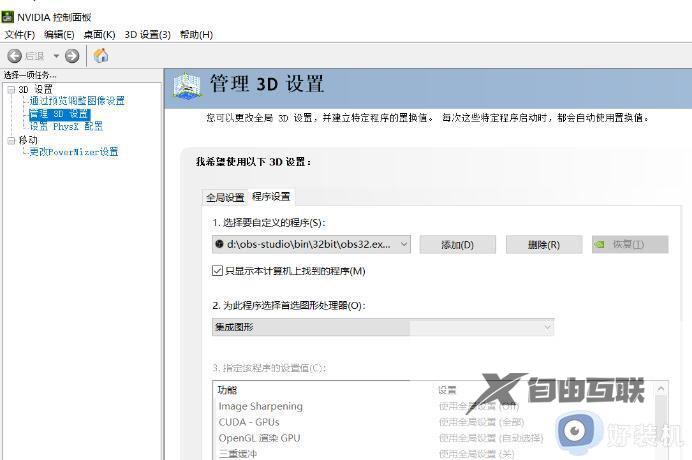Click the 恢复 restore button with NVIDIA icon

tap(629, 244)
